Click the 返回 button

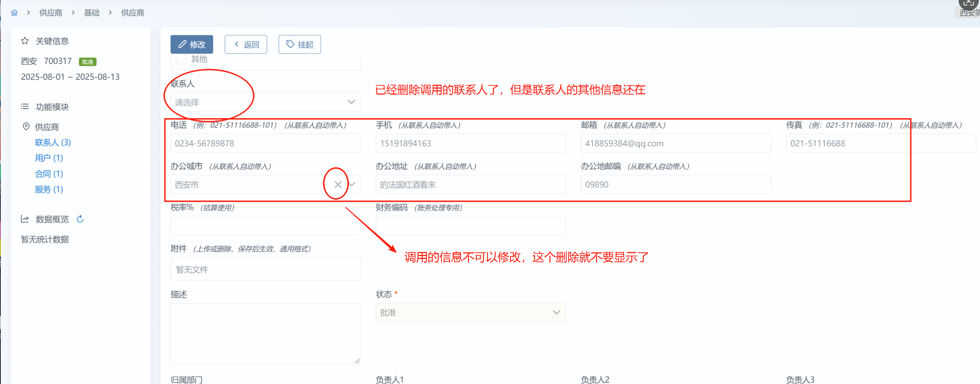point(246,44)
